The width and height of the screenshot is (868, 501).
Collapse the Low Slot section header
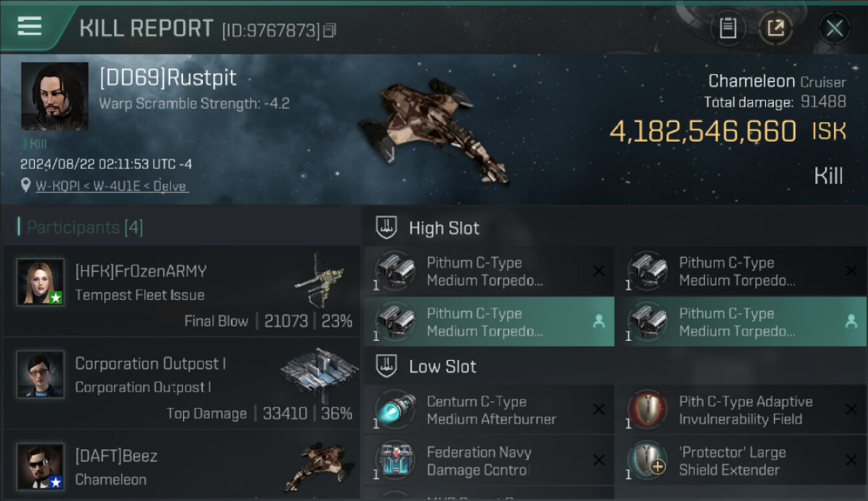point(443,367)
